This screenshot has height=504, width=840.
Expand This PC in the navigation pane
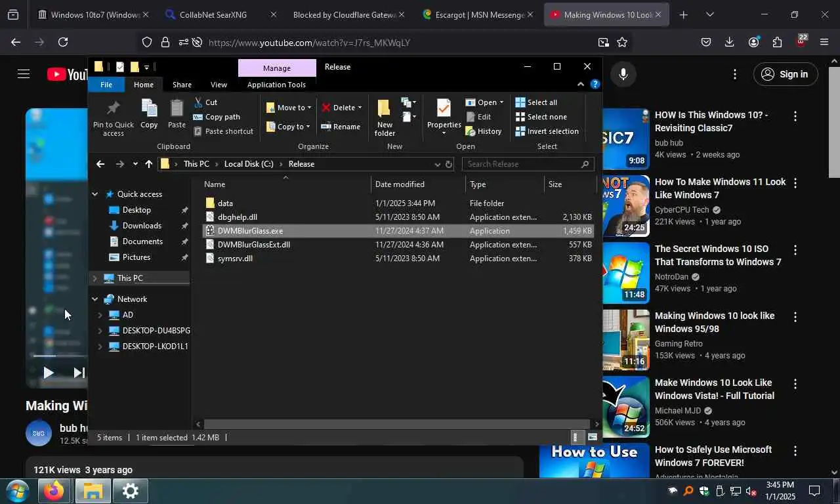click(94, 278)
